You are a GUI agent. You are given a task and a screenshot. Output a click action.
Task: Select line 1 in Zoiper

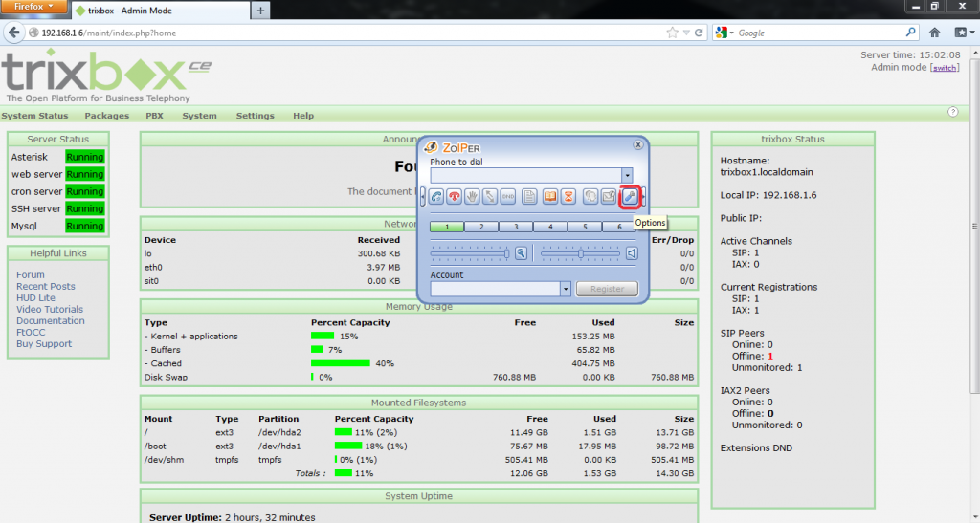(x=447, y=227)
